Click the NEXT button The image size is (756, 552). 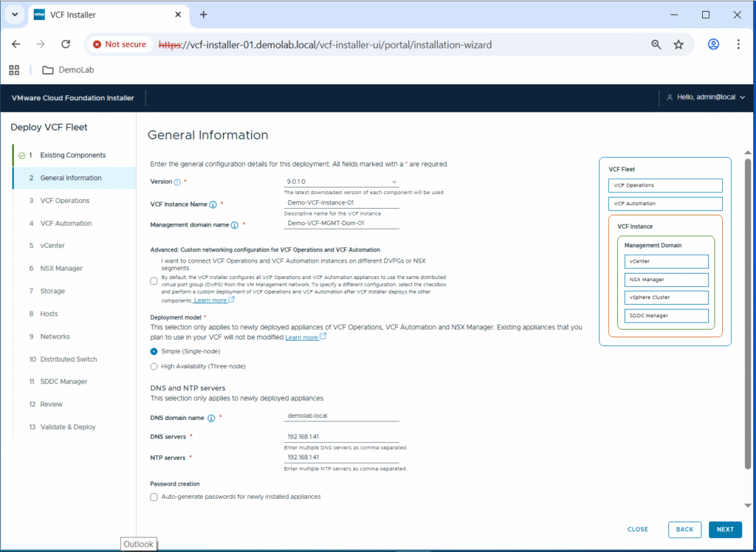click(x=725, y=529)
